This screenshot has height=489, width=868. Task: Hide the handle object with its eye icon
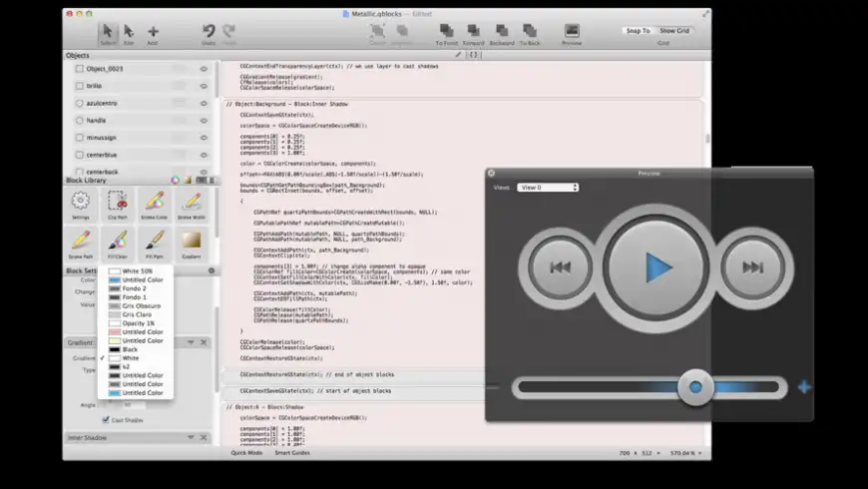point(204,120)
